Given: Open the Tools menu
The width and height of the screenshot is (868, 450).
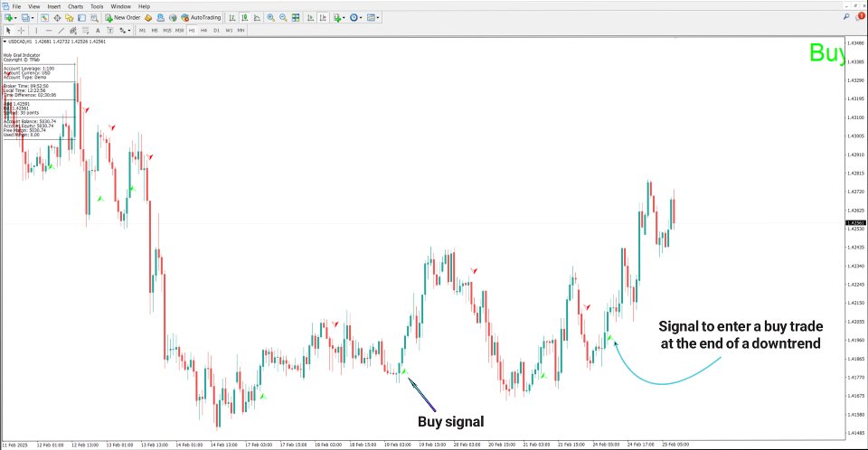Looking at the screenshot, I should pos(97,6).
